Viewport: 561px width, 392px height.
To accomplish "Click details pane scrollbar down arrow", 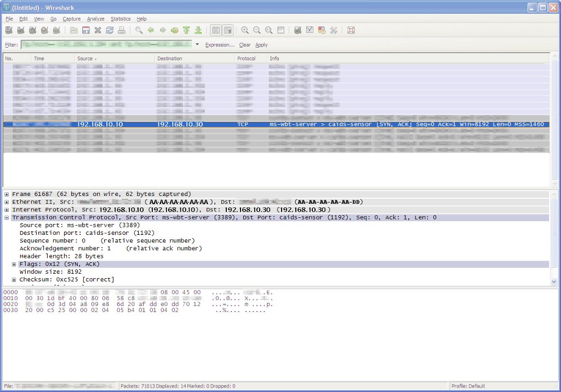I will click(x=554, y=281).
